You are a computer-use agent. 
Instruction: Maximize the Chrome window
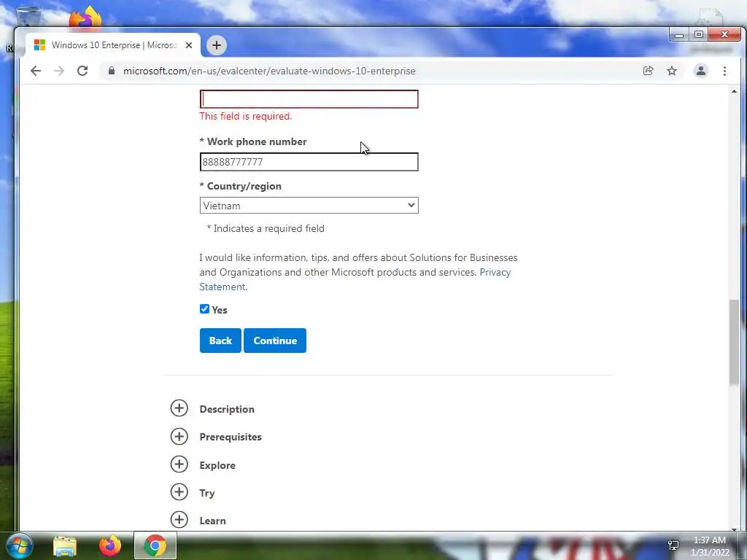point(698,35)
